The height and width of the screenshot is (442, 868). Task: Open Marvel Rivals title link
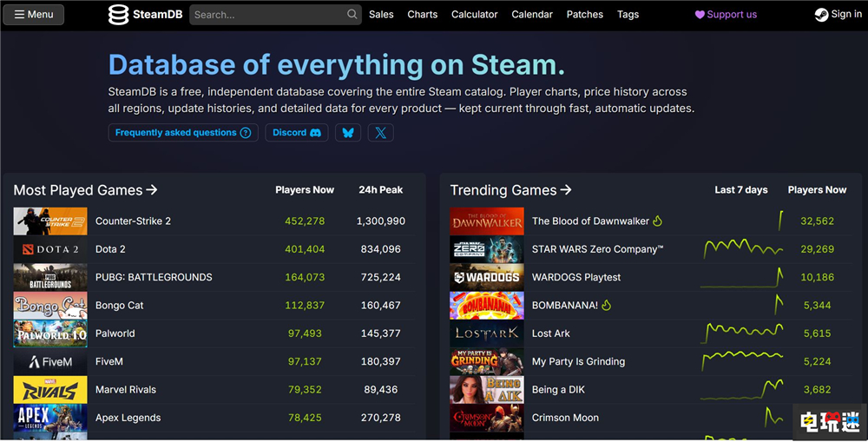125,389
